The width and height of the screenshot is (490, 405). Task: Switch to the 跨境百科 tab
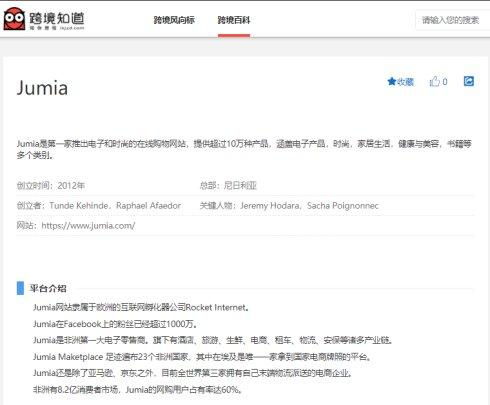click(x=234, y=20)
